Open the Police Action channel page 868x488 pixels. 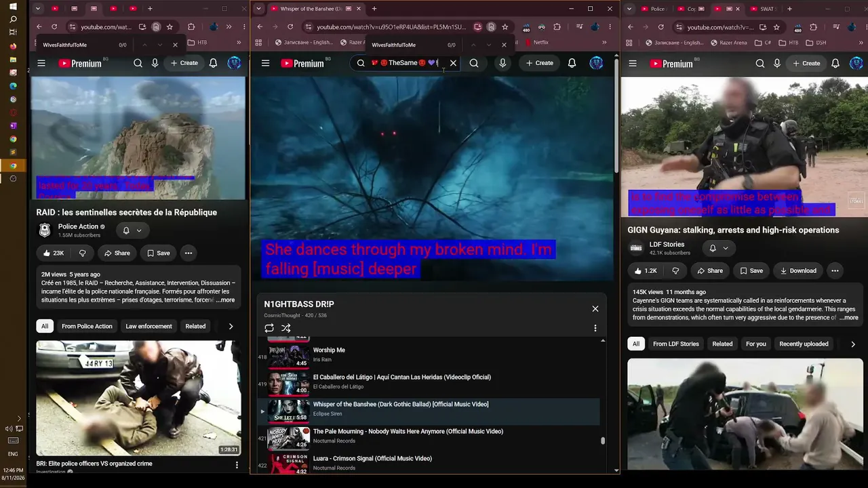point(78,226)
